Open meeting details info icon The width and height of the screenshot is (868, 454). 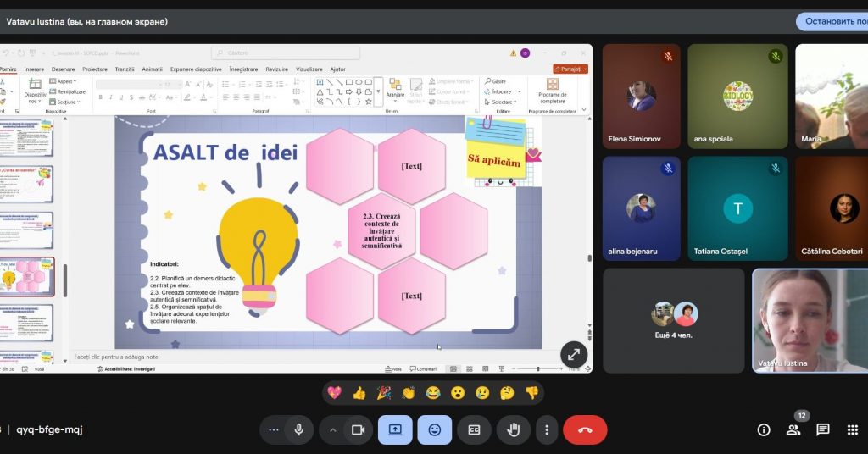(x=764, y=429)
